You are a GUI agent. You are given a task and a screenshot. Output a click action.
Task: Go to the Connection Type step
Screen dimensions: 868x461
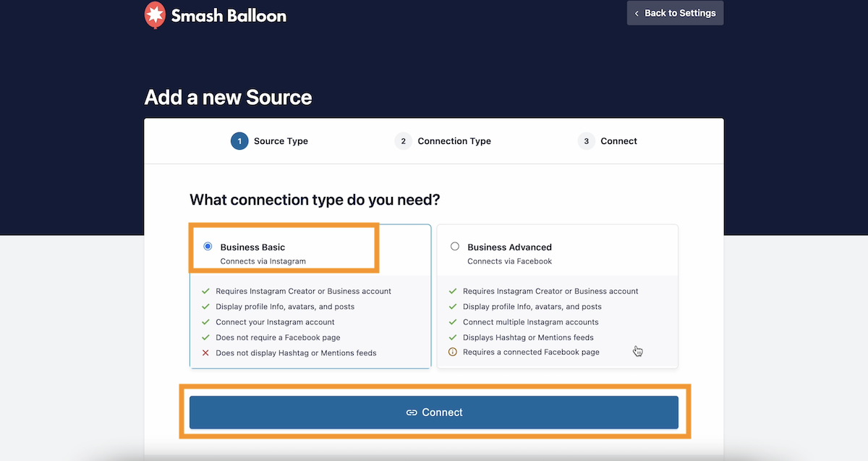click(454, 141)
